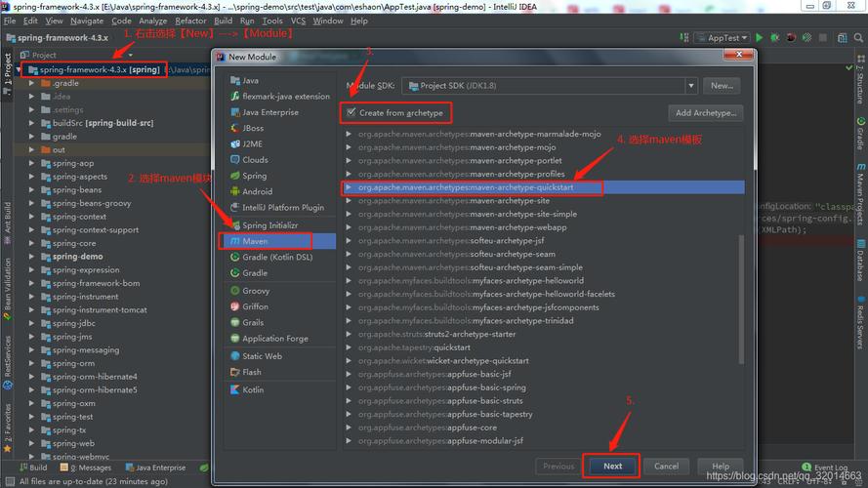
Task: Select the Groovy module type
Action: [250, 291]
